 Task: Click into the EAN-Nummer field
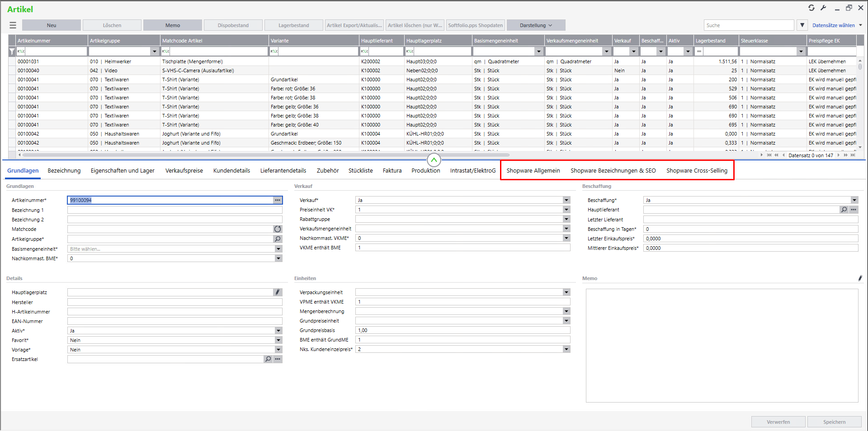[x=175, y=321]
